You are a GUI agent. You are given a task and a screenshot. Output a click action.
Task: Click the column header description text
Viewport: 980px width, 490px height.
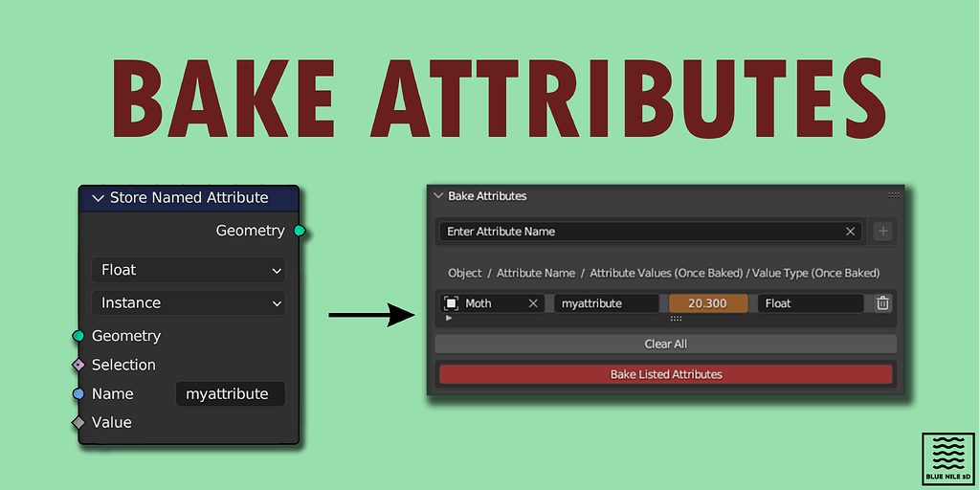[664, 273]
